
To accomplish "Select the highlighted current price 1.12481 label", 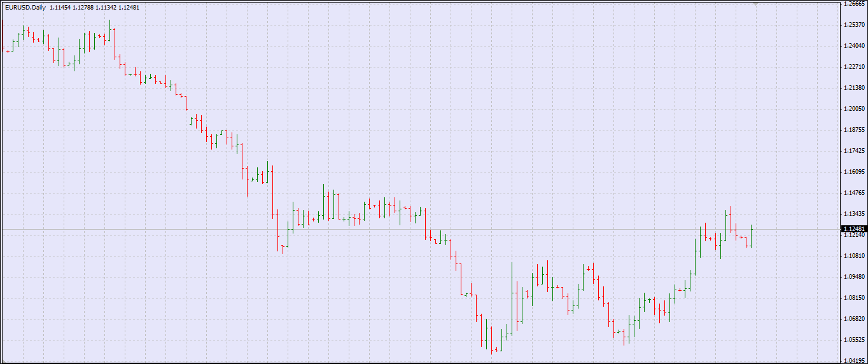I will pos(853,228).
